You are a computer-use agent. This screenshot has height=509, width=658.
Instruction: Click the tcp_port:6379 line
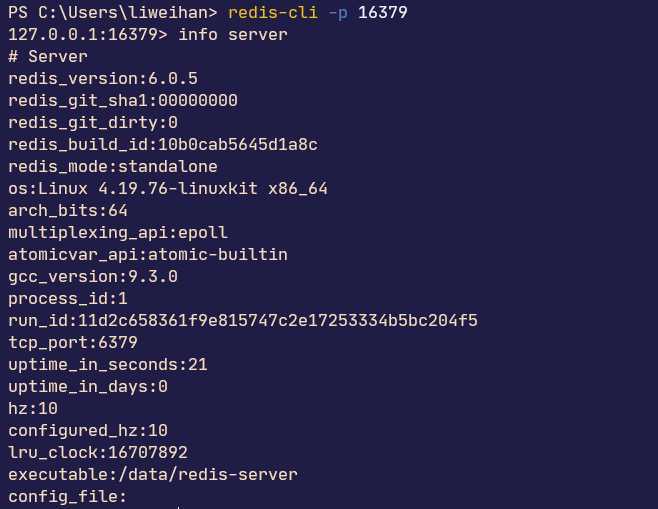point(73,343)
